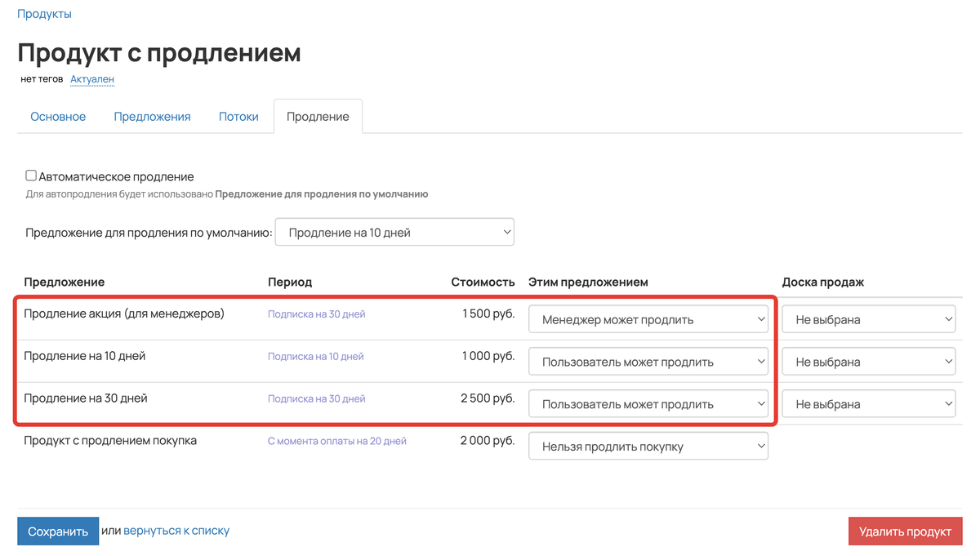The width and height of the screenshot is (980, 556).
Task: Click the нет тегов label
Action: (42, 79)
